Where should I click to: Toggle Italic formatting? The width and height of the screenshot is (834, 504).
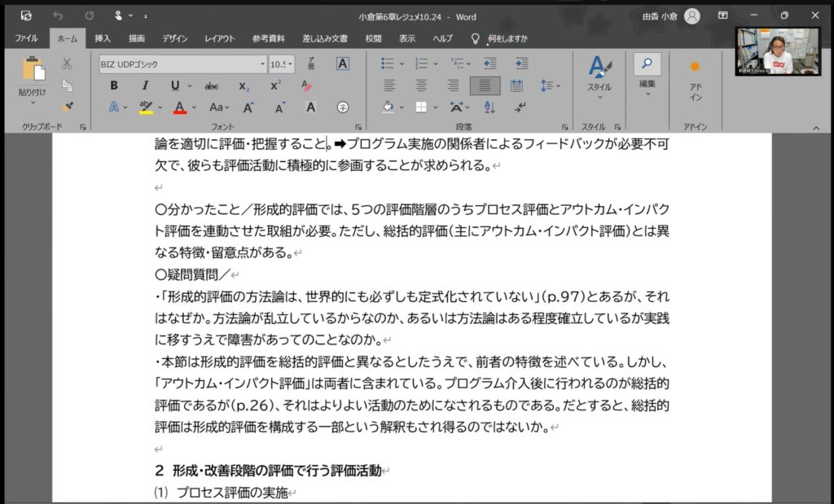[x=145, y=85]
